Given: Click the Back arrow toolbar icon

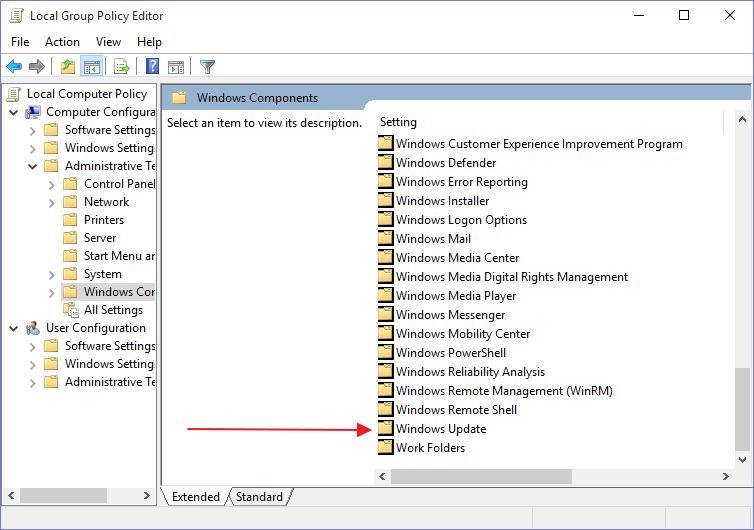Looking at the screenshot, I should tap(14, 67).
